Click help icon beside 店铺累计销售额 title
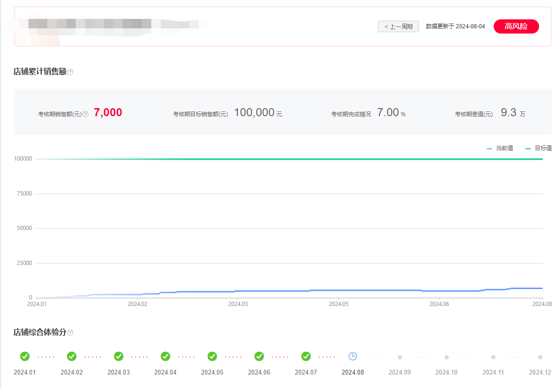Image resolution: width=558 pixels, height=392 pixels. pyautogui.click(x=70, y=72)
